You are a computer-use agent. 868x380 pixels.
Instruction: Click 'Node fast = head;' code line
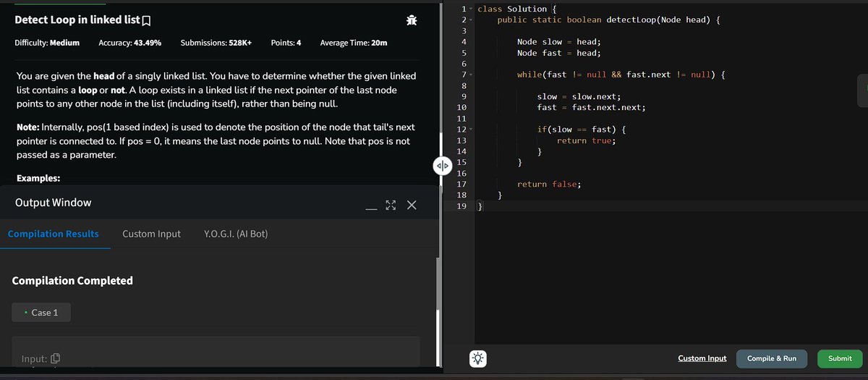[x=559, y=53]
